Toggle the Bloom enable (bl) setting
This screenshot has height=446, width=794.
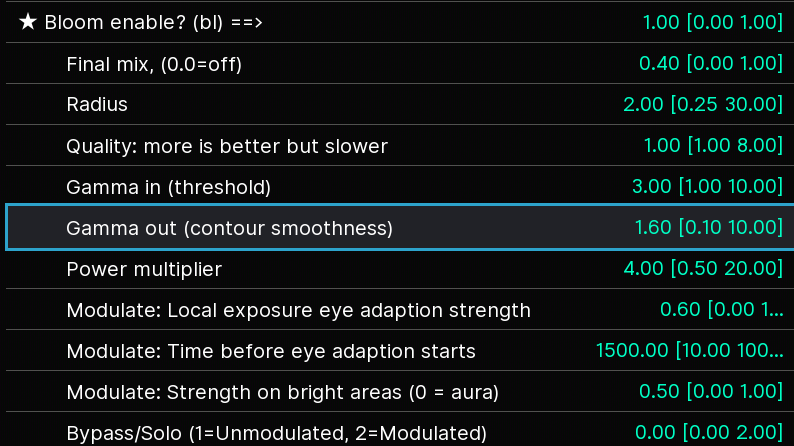point(400,22)
